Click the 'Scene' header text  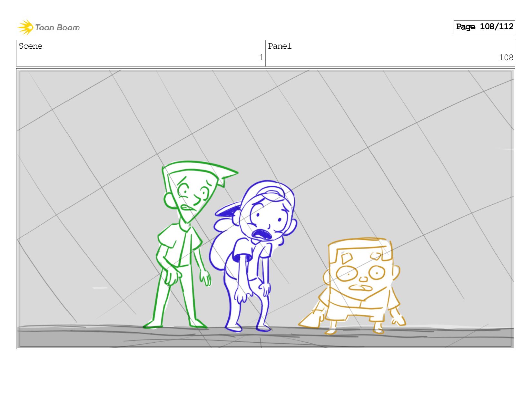point(30,46)
